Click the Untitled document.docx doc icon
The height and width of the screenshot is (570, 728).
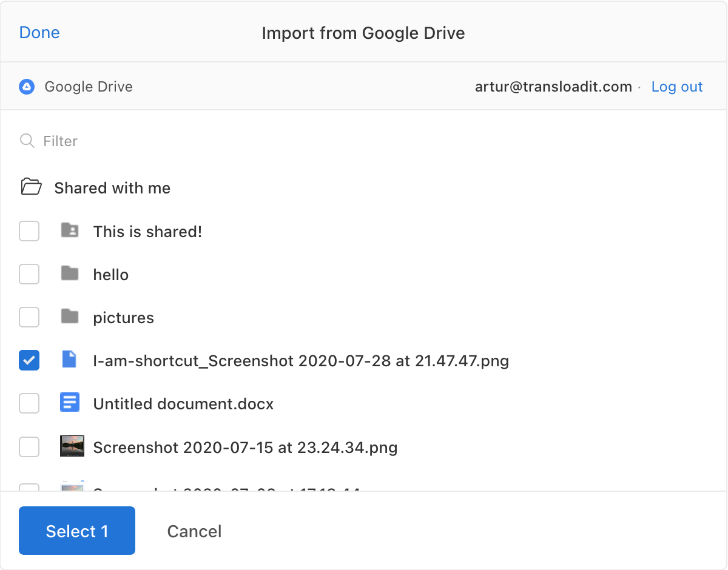pos(70,403)
